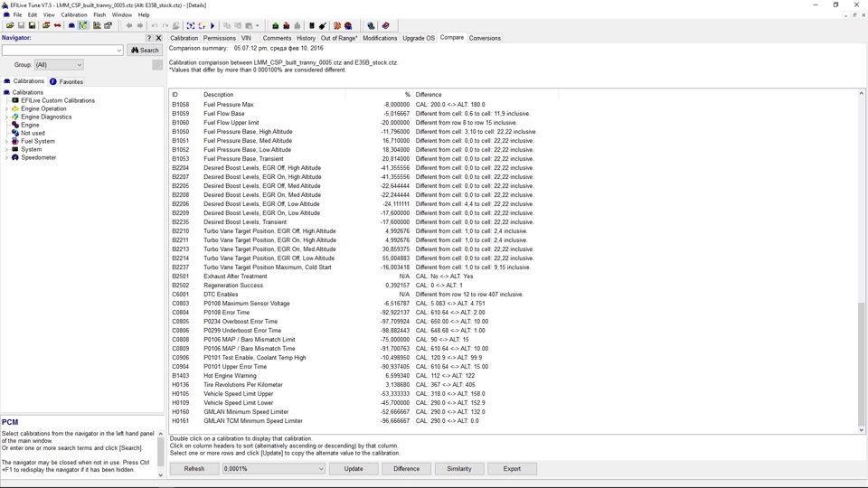This screenshot has width=868, height=488.
Task: Click the Export button
Action: (x=512, y=469)
